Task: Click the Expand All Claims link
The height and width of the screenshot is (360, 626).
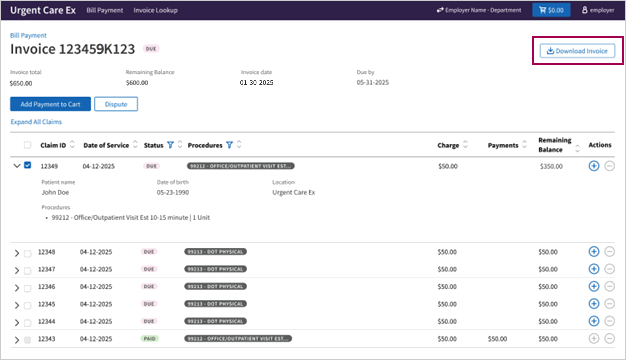Action: (36, 122)
